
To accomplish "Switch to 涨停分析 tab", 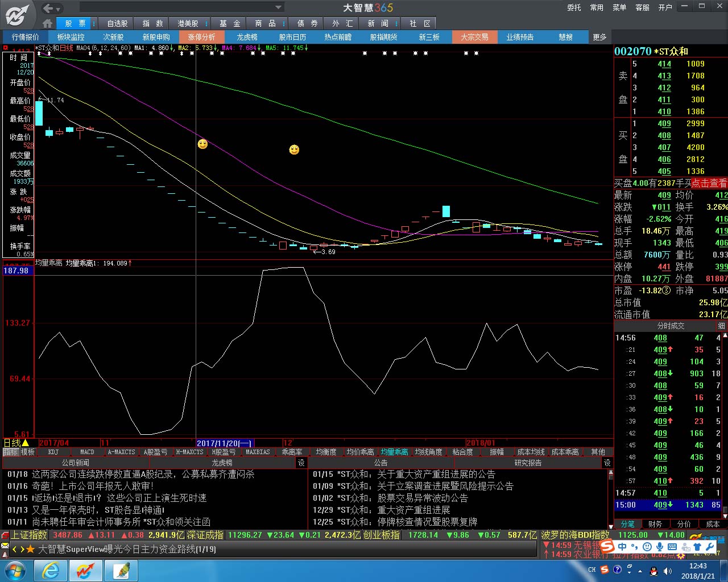I will point(201,37).
